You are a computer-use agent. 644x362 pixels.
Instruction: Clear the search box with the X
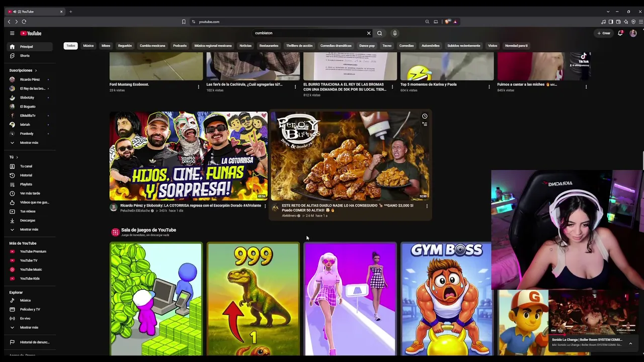point(369,33)
